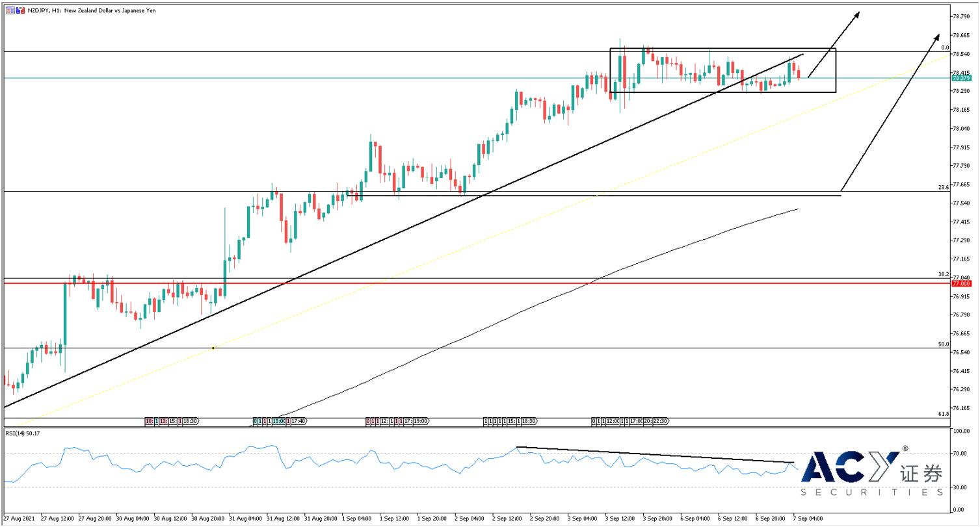The height and width of the screenshot is (527, 980).
Task: Open the 22:30 calendar event marker
Action: point(661,421)
